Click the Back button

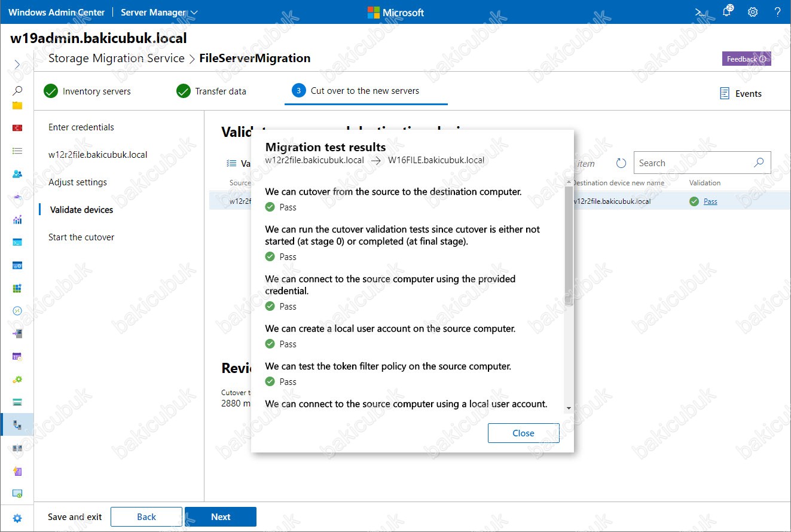(x=146, y=517)
